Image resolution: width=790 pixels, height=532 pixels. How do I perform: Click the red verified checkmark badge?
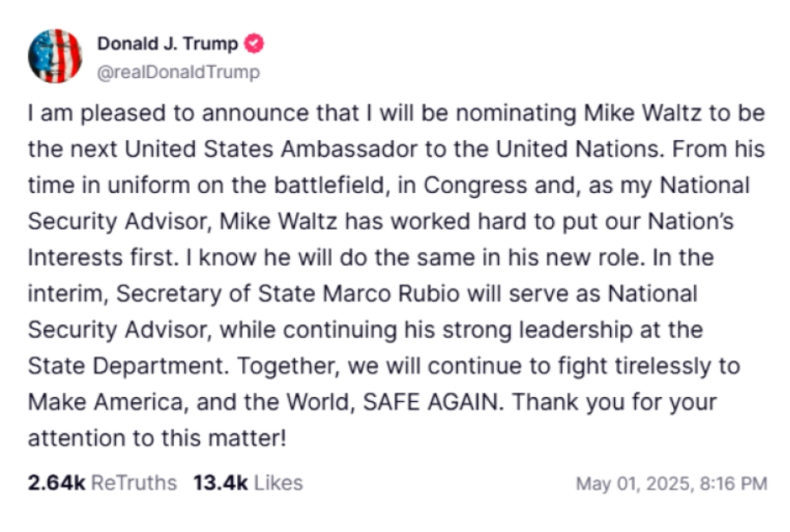coord(254,44)
